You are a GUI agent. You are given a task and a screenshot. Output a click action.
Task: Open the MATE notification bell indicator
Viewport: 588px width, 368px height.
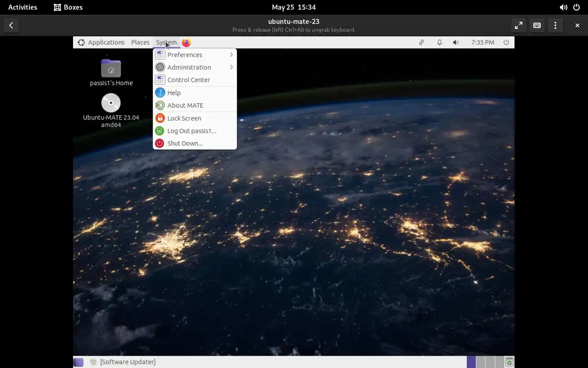point(439,42)
